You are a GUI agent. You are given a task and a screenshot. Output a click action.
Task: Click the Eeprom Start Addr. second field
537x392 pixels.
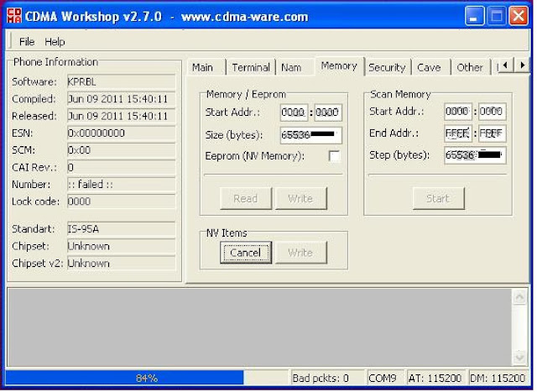coord(328,112)
